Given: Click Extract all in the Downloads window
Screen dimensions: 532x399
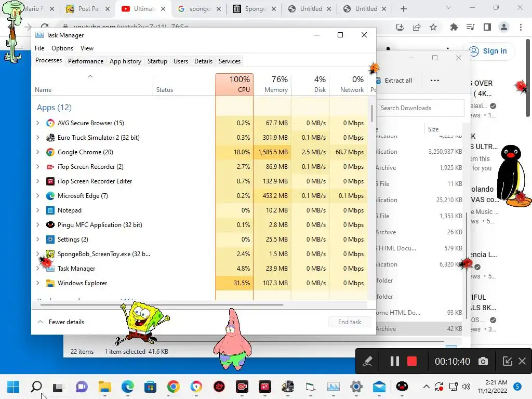Looking at the screenshot, I should point(394,81).
